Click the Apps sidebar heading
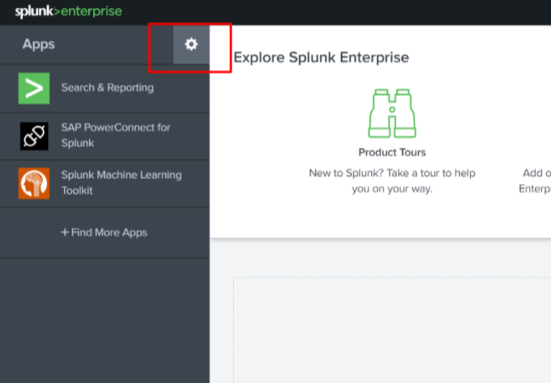Screen dimensions: 551x383 pyautogui.click(x=39, y=44)
